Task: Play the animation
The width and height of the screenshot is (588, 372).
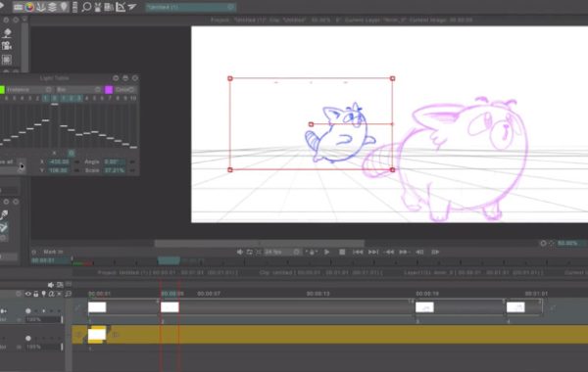Action: [326, 253]
